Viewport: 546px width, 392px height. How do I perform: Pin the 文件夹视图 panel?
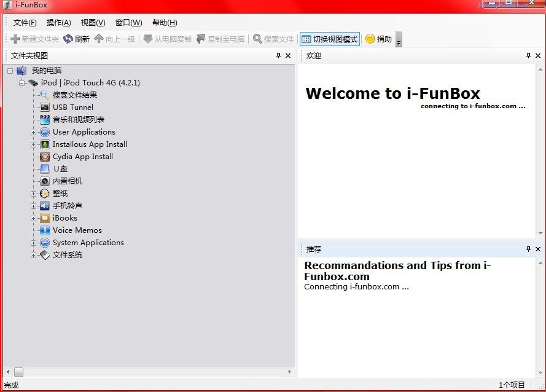coord(278,56)
